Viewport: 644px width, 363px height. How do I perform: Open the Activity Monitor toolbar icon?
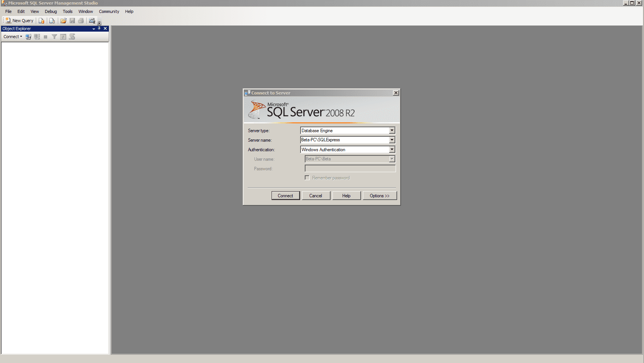click(92, 21)
